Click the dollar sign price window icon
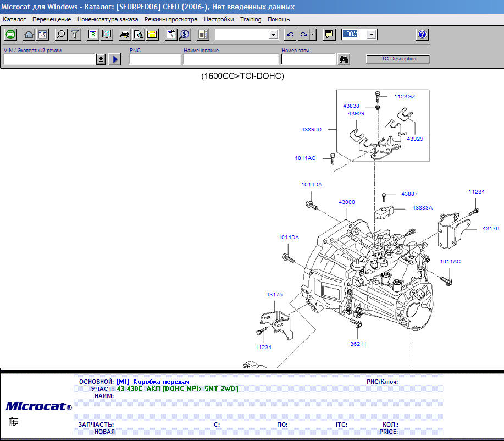 point(93,35)
